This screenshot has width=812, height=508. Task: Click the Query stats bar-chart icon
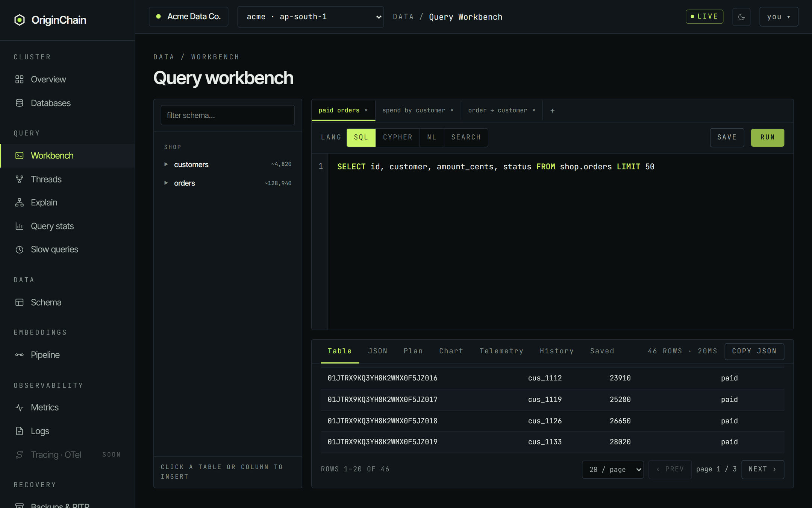(20, 226)
